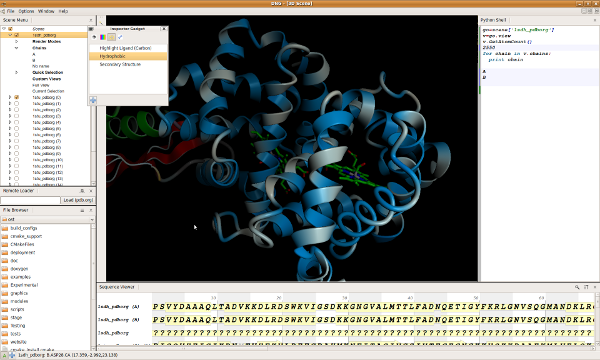600x360 pixels.
Task: Close the File Browser panel
Action: 91,210
